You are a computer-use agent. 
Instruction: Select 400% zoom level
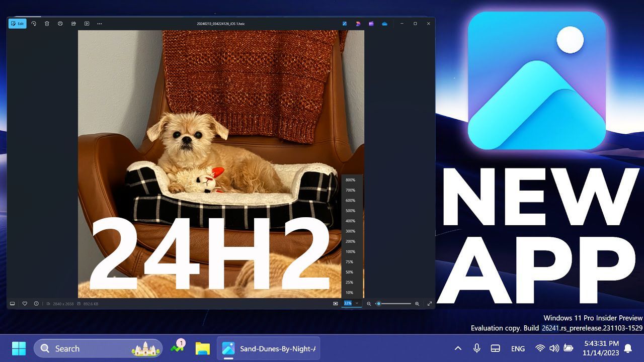pyautogui.click(x=352, y=221)
